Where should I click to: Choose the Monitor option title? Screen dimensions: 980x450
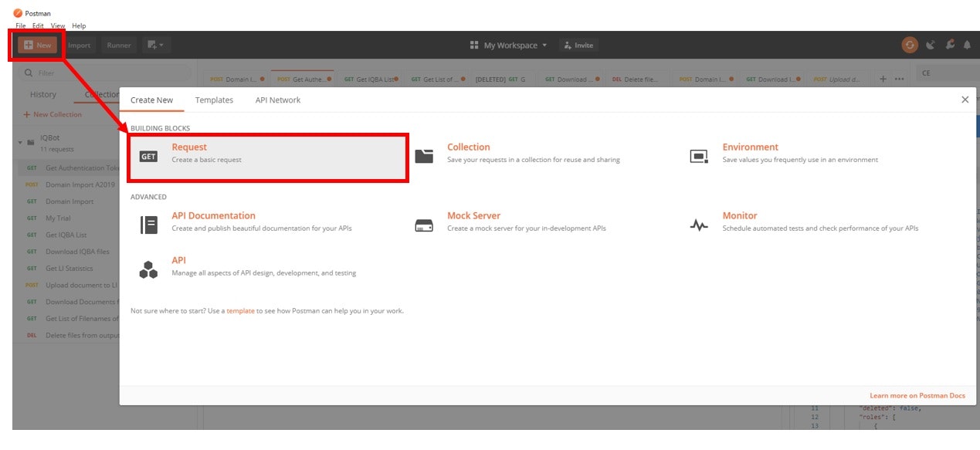coord(740,215)
